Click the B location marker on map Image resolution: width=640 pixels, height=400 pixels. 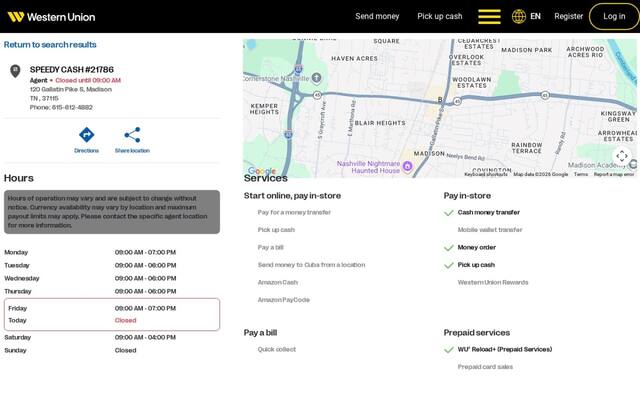click(x=440, y=100)
